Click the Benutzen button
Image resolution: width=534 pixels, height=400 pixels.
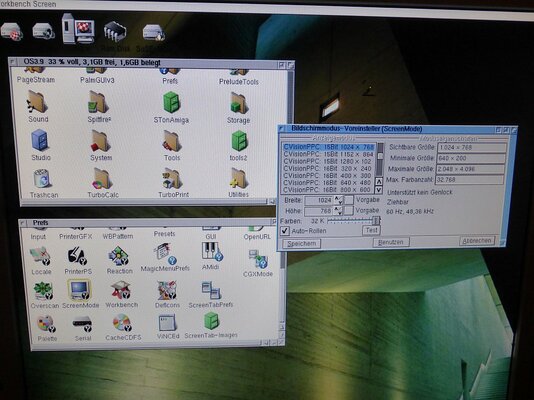coord(391,242)
